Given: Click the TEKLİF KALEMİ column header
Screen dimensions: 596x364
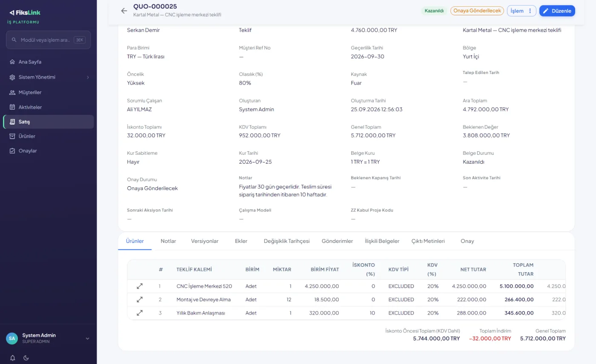Looking at the screenshot, I should click(x=194, y=270).
